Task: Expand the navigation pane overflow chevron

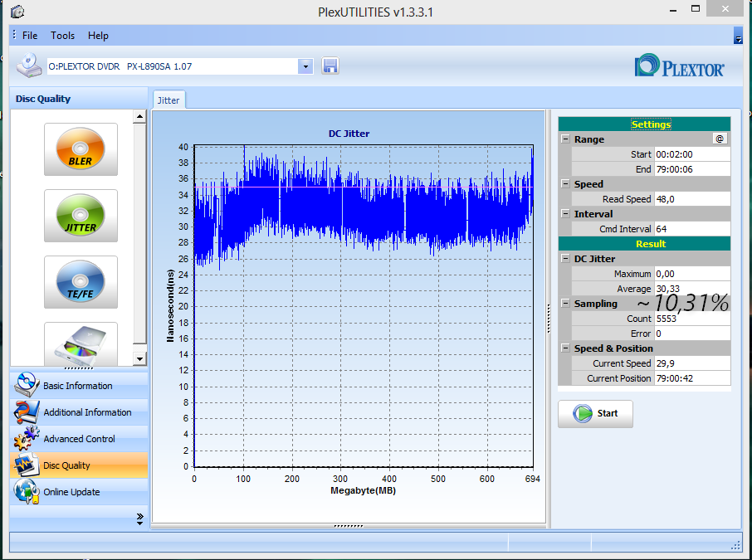Action: pos(139,519)
